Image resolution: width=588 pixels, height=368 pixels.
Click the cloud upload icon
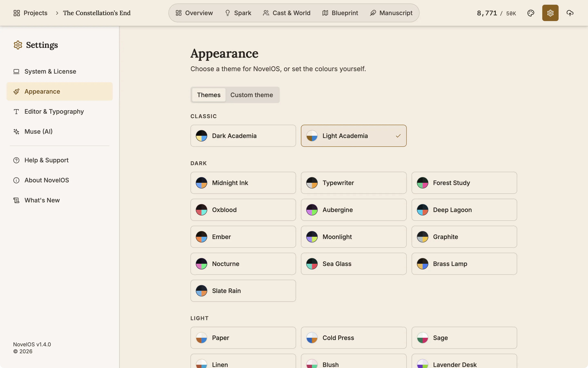point(570,13)
